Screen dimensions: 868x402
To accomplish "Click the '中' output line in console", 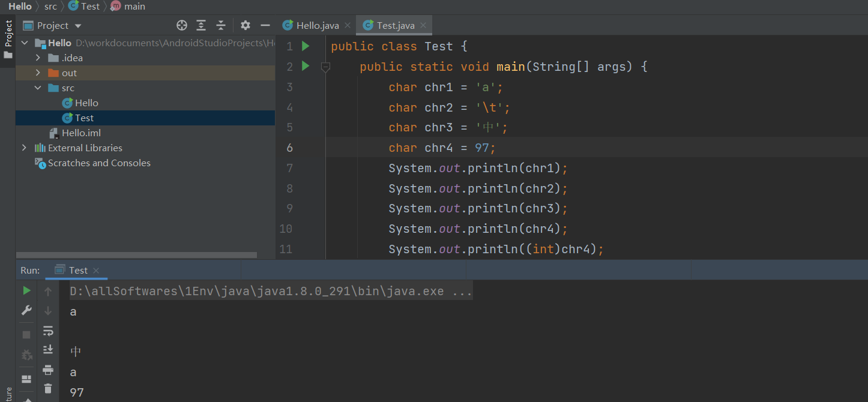I will 76,352.
